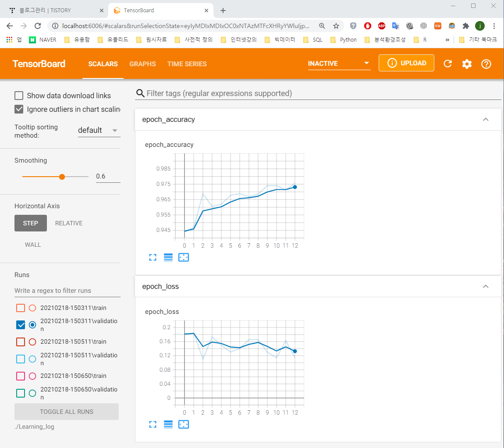Set horizontal axis to STEP

[x=31, y=223]
